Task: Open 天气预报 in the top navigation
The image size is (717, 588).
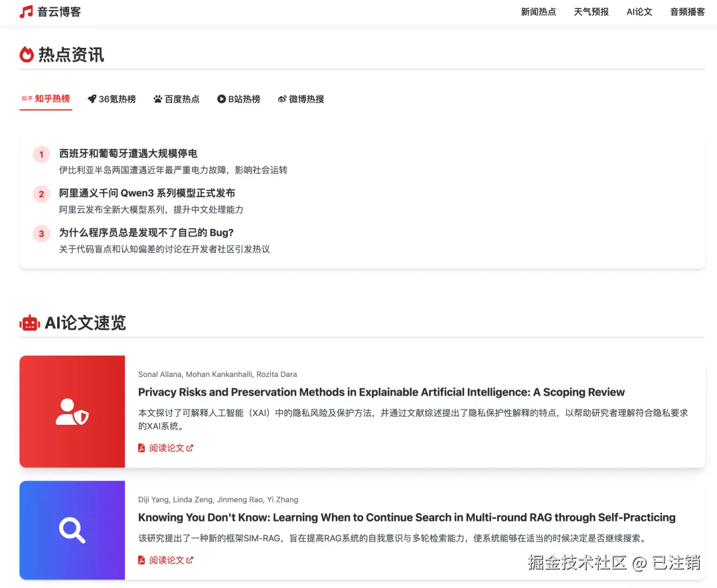Action: pyautogui.click(x=591, y=12)
